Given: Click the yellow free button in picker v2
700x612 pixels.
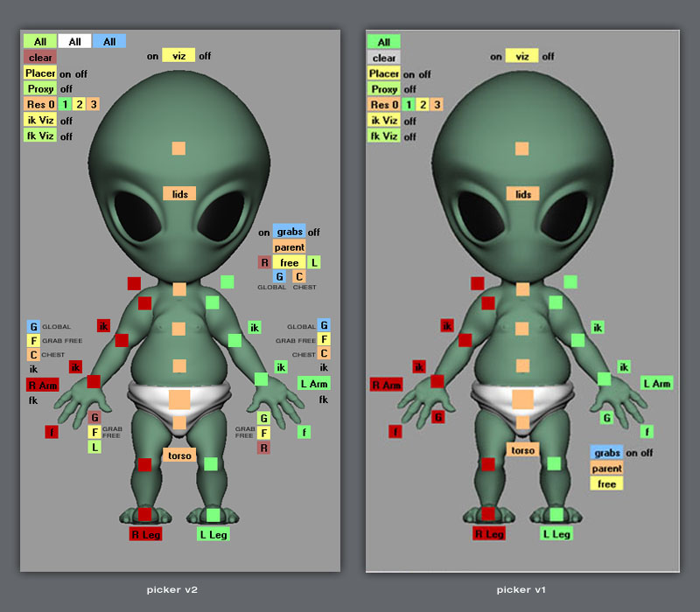Looking at the screenshot, I should tap(289, 262).
